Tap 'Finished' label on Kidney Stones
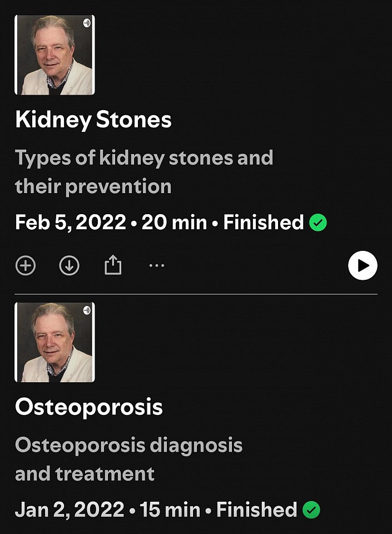 point(263,222)
